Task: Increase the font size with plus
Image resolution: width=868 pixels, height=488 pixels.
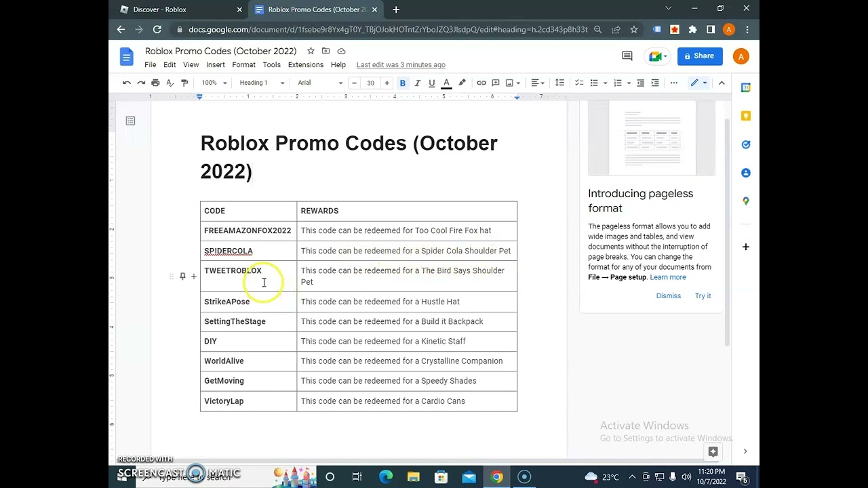Action: coord(387,83)
